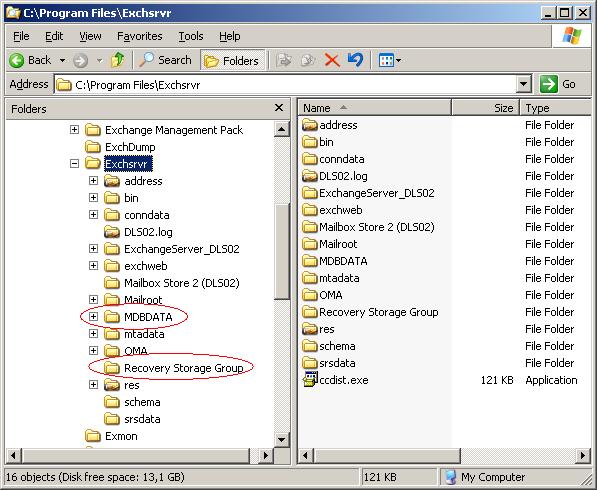Screen dimensions: 597x490
Task: Click the green Go arrow button
Action: 549,84
